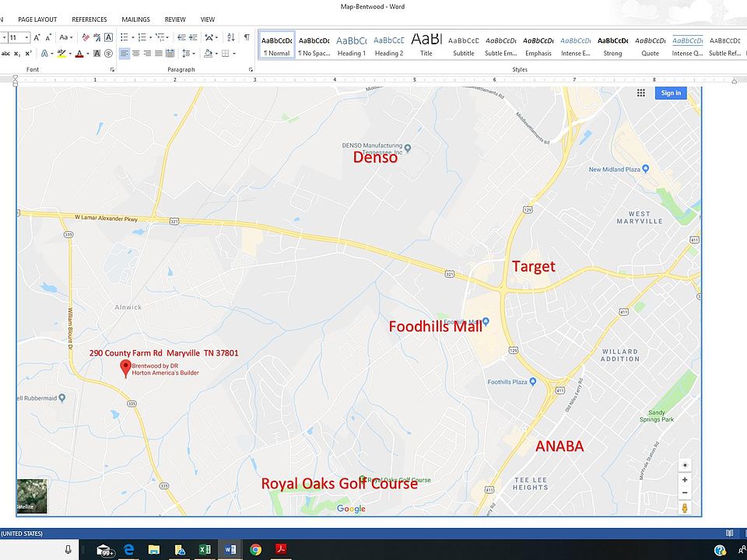
Task: Apply the Heading 2 style
Action: click(389, 45)
